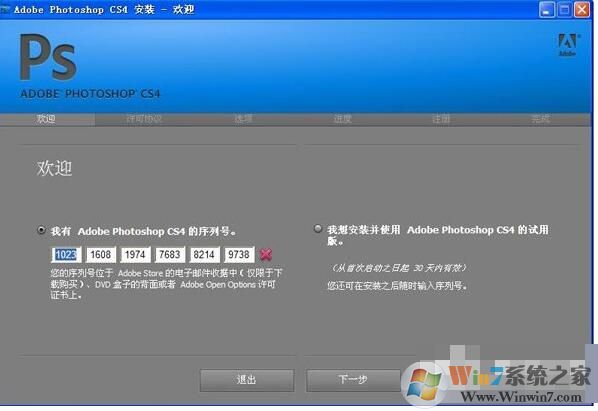The height and width of the screenshot is (411, 598).
Task: Select the 完成 step tab
Action: coord(540,119)
